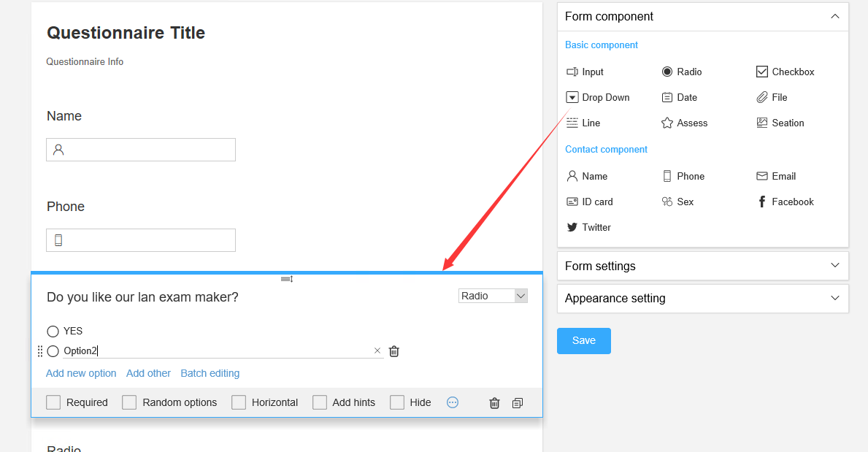Add a Checkbox component to the form
Screen dimensions: 868x452
[785, 72]
